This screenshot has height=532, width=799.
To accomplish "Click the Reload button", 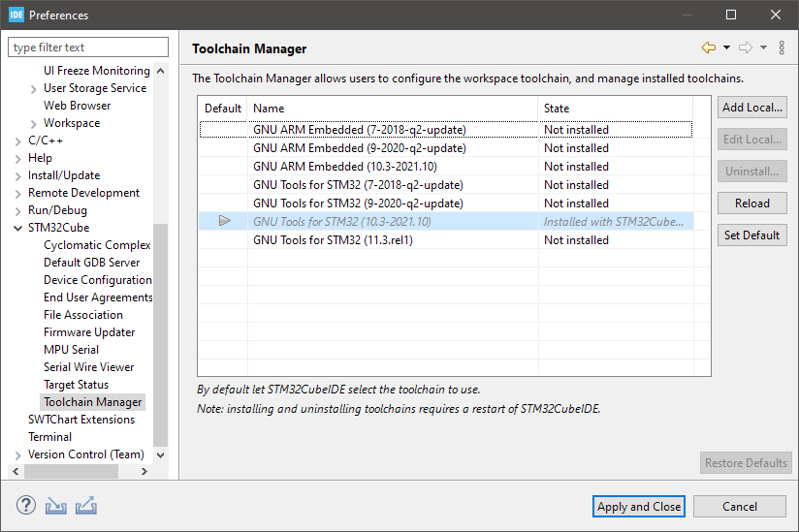I will coord(752,203).
